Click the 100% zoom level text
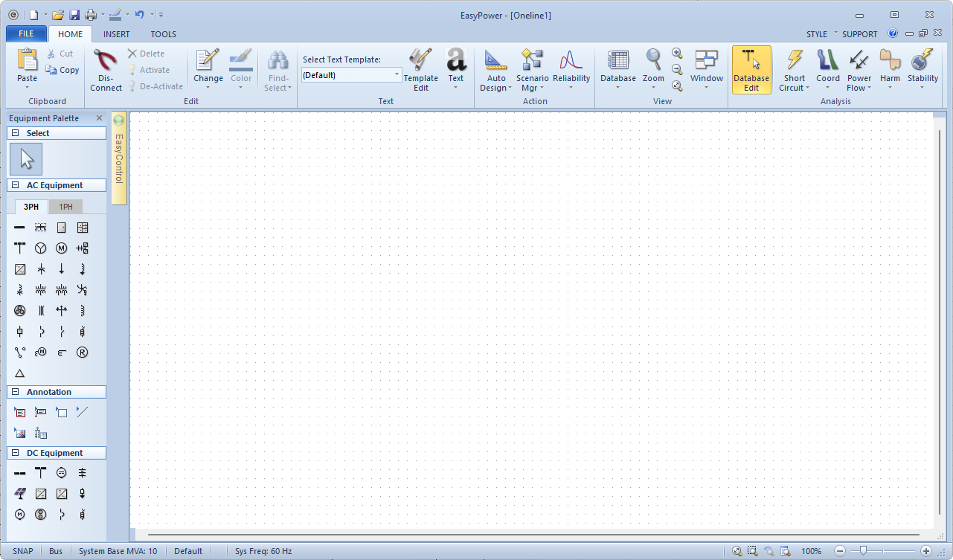 812,551
